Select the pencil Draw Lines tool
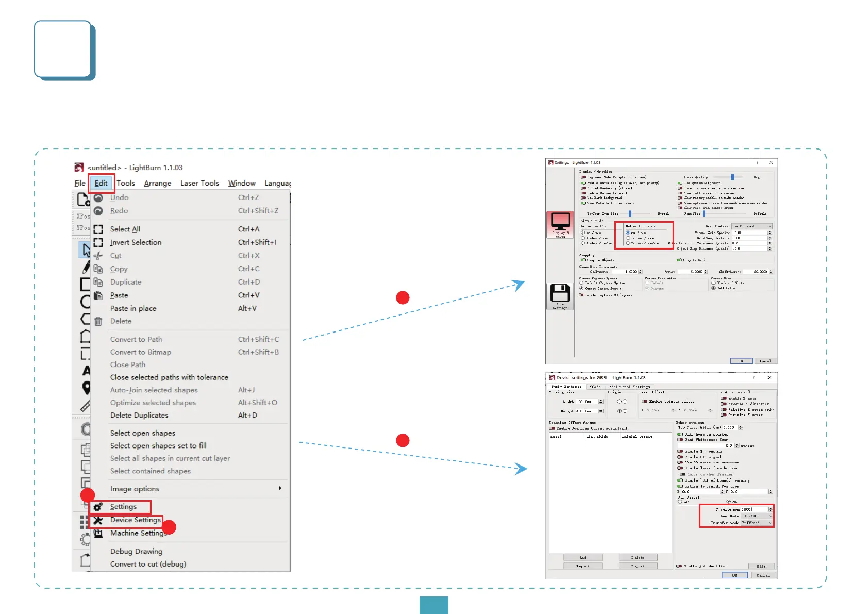The image size is (868, 614). pyautogui.click(x=86, y=267)
